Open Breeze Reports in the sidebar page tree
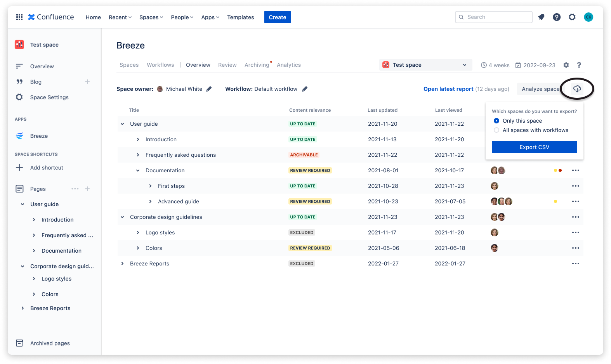Viewport: 611px width, 364px height. [50, 308]
